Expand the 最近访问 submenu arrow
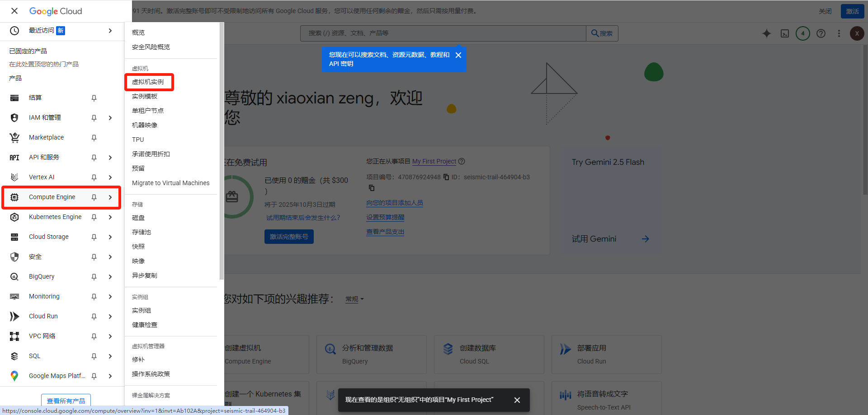This screenshot has height=415, width=868. point(110,31)
